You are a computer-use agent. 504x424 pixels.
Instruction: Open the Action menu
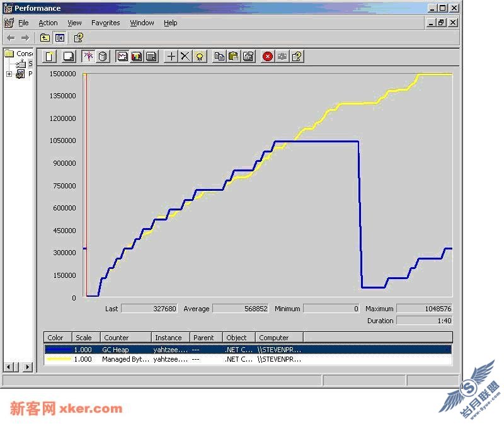pyautogui.click(x=48, y=23)
